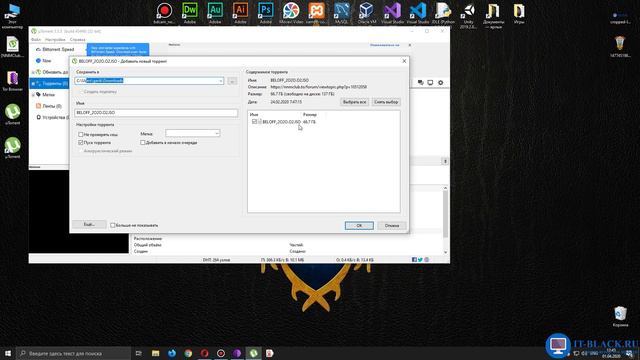Open Документы shortcut folder on desktop
Image resolution: width=640 pixels, height=360 pixels.
click(493, 15)
